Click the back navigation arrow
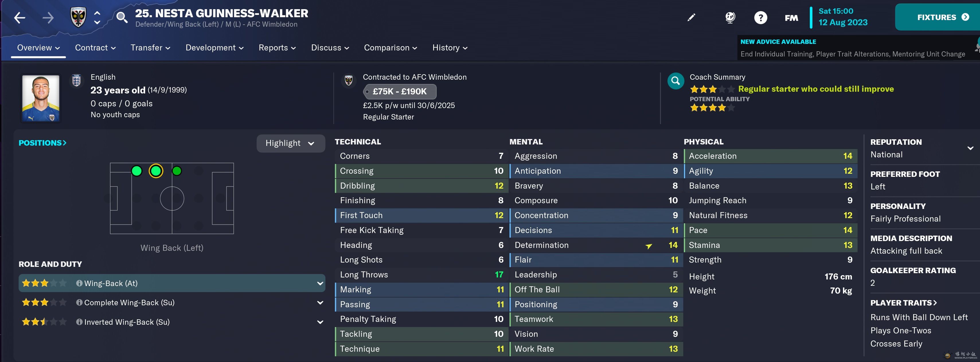980x362 pixels. (x=20, y=18)
